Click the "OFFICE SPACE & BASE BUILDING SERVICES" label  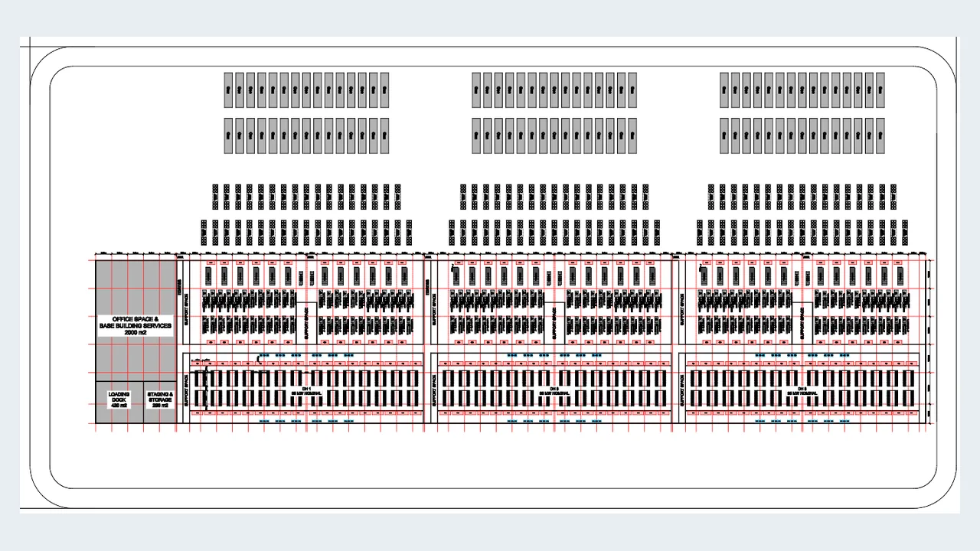point(136,326)
